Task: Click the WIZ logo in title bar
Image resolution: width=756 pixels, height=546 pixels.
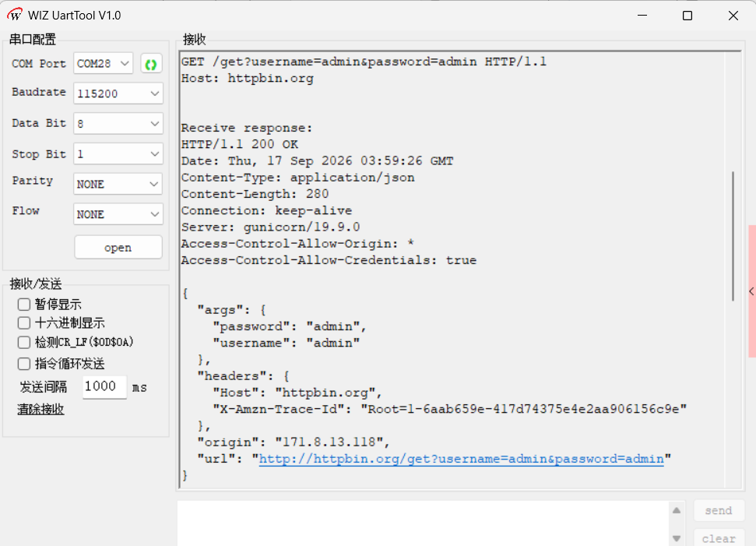Action: point(15,15)
